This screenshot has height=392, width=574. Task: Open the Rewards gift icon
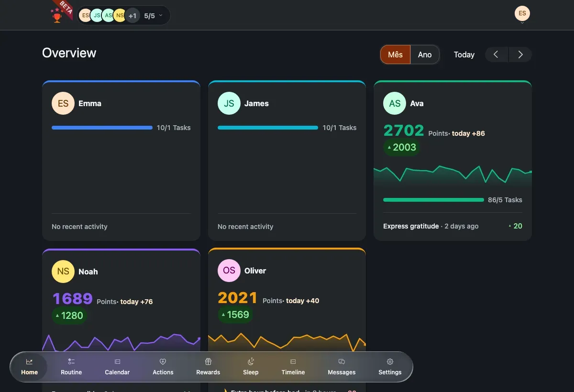[x=208, y=362]
